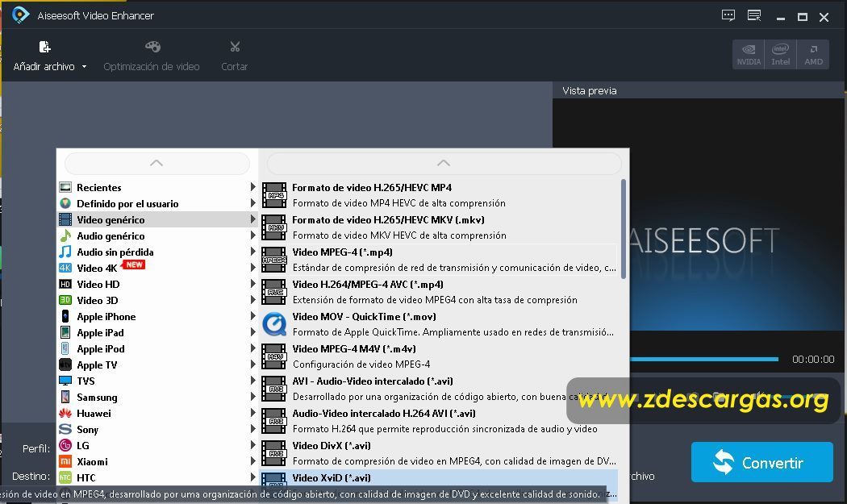Click the Apple TV icon

pyautogui.click(x=65, y=364)
